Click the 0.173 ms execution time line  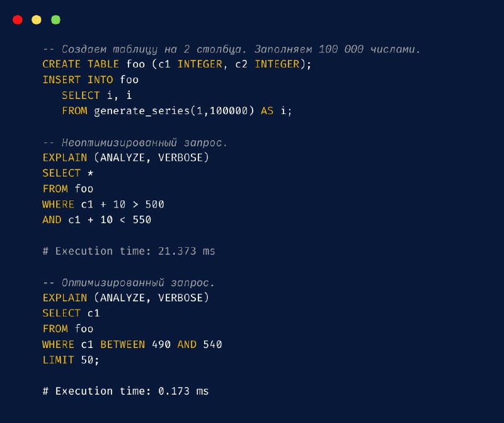125,391
